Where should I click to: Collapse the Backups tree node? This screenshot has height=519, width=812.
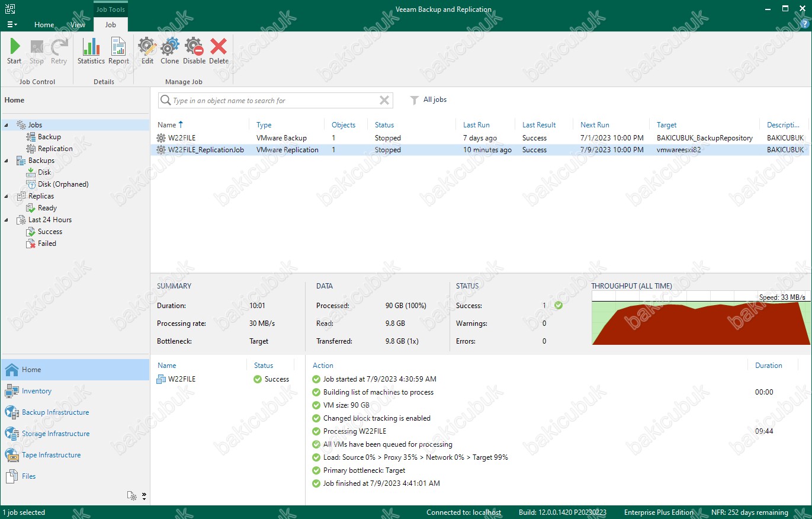(6, 161)
